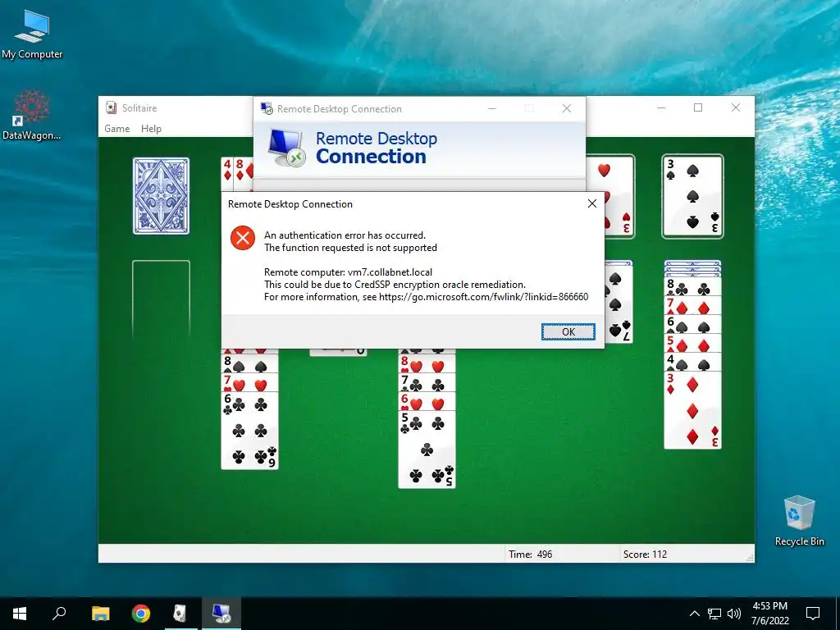Switch to Remote Desktop Connection in taskbar
The height and width of the screenshot is (630, 840).
click(x=221, y=614)
